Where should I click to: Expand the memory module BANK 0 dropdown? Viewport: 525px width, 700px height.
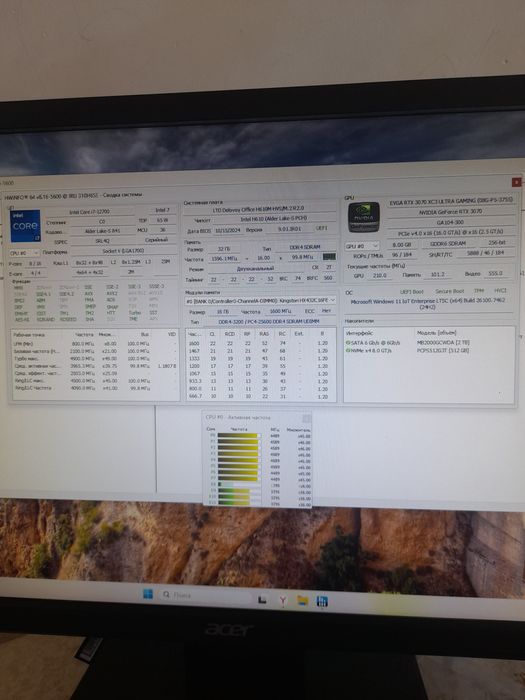click(261, 300)
